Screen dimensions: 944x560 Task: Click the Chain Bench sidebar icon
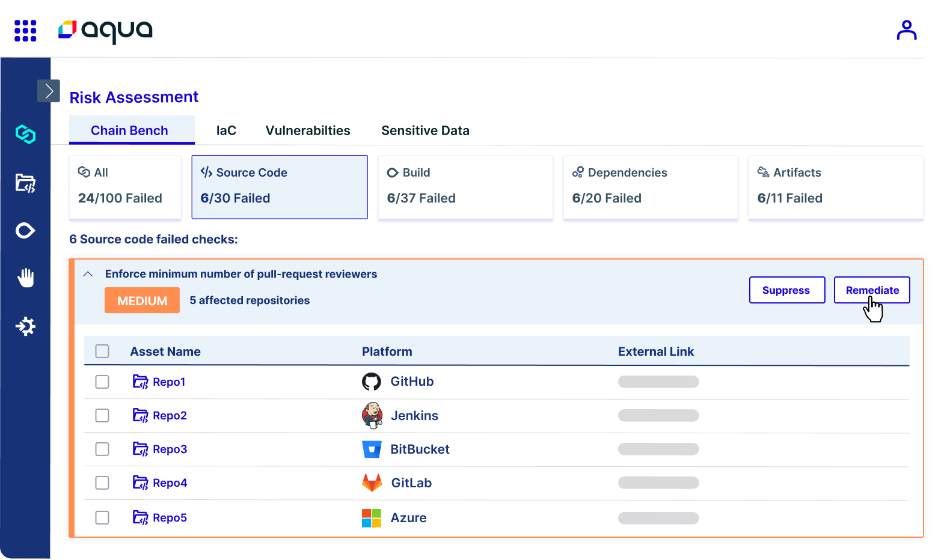point(25,134)
